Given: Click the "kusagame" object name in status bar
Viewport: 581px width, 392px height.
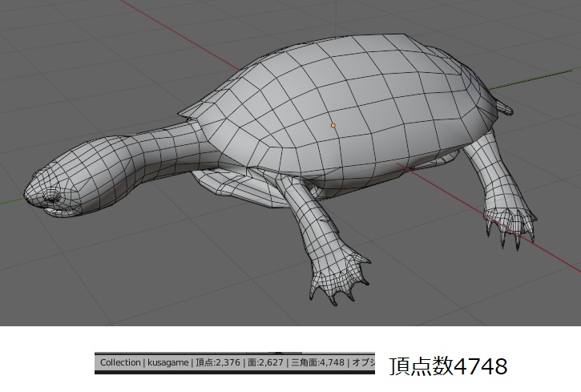Looking at the screenshot, I should click(x=167, y=362).
